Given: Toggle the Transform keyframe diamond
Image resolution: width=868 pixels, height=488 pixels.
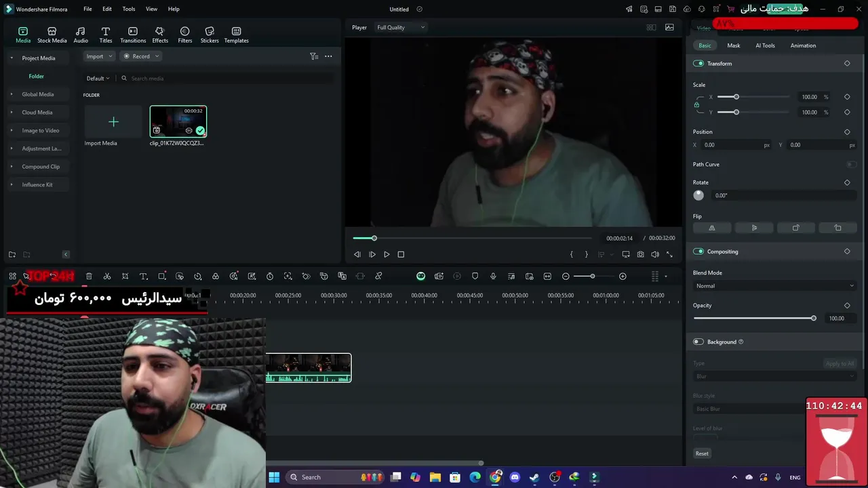Looking at the screenshot, I should coord(847,64).
